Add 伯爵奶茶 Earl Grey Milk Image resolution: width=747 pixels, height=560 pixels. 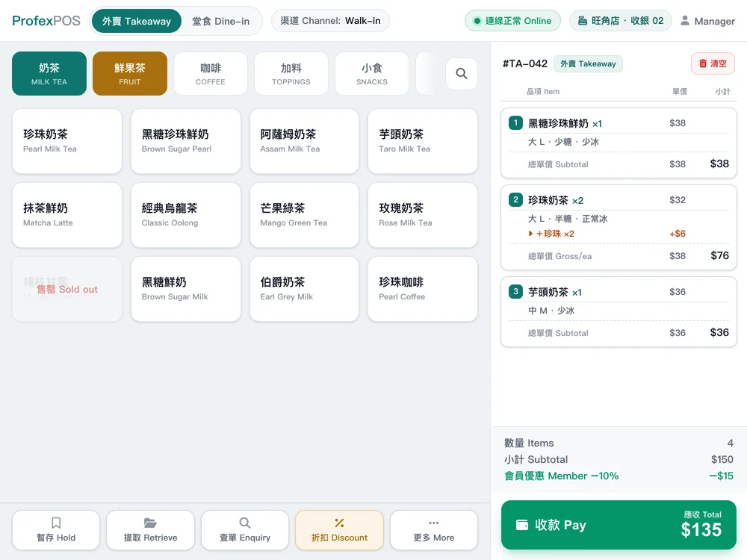pos(304,289)
